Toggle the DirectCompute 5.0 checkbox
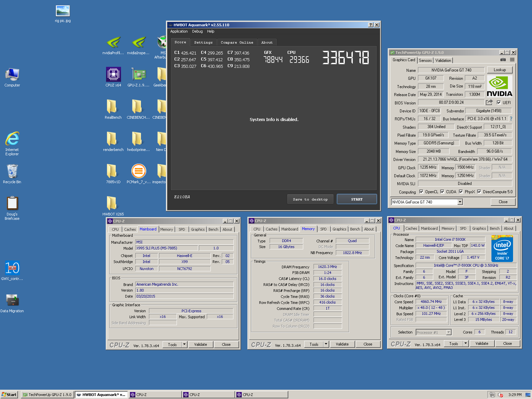 pyautogui.click(x=479, y=192)
